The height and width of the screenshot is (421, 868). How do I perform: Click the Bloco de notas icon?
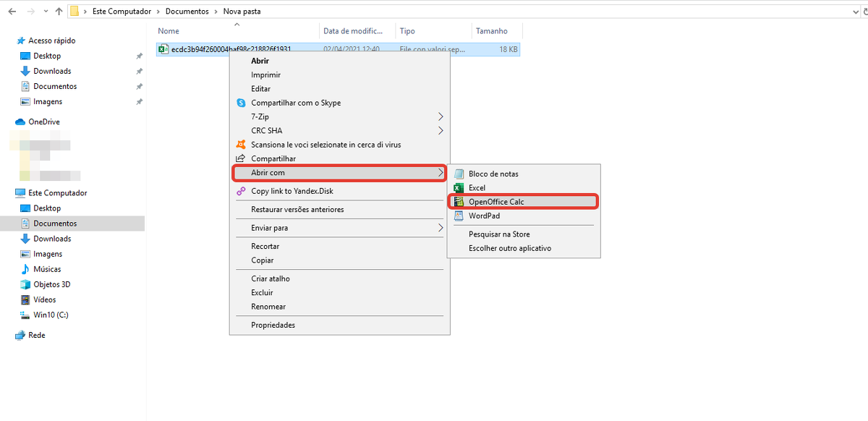click(x=459, y=174)
